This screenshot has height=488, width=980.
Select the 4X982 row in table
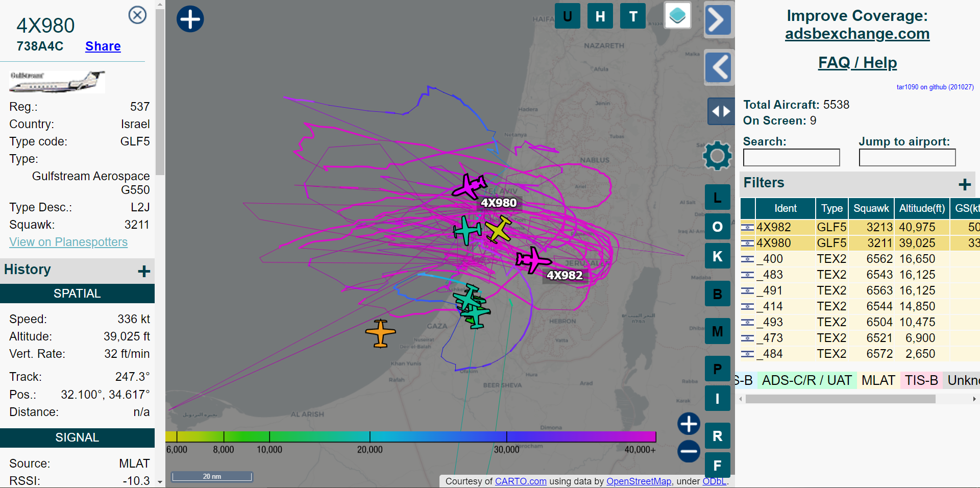[x=860, y=227]
